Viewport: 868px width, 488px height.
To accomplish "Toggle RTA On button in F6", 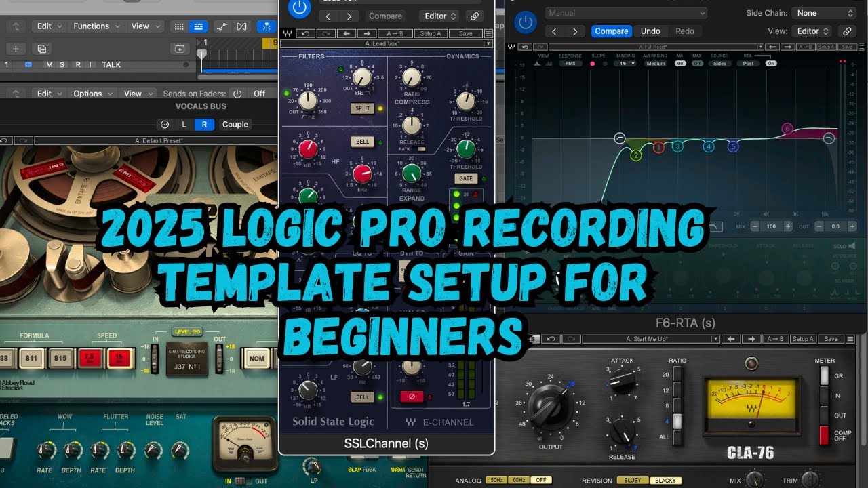I will tap(770, 64).
